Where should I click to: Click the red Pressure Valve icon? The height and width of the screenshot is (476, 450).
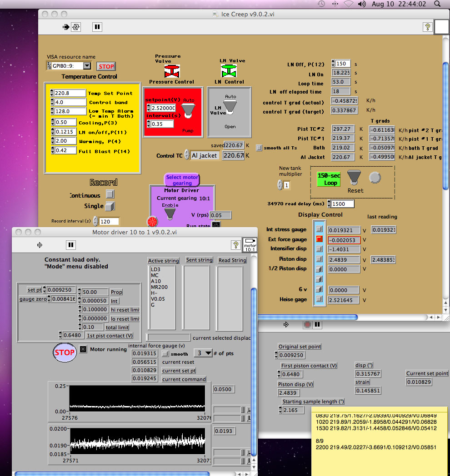pyautogui.click(x=171, y=71)
